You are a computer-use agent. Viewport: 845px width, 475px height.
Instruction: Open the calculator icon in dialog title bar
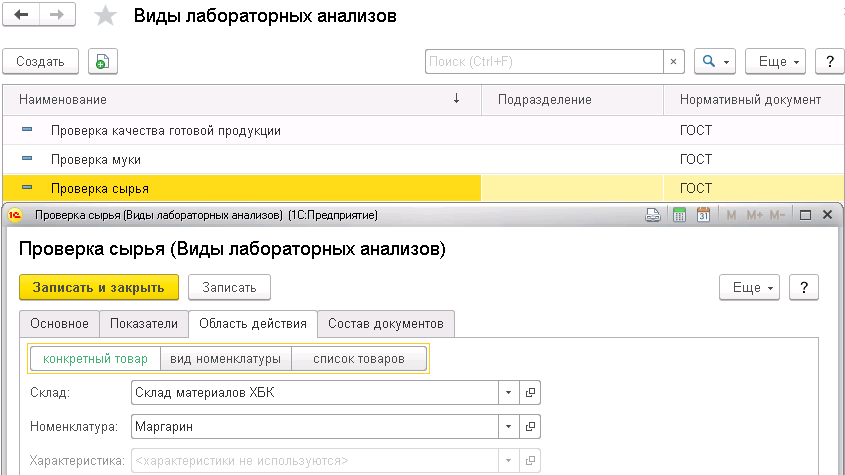coord(679,215)
